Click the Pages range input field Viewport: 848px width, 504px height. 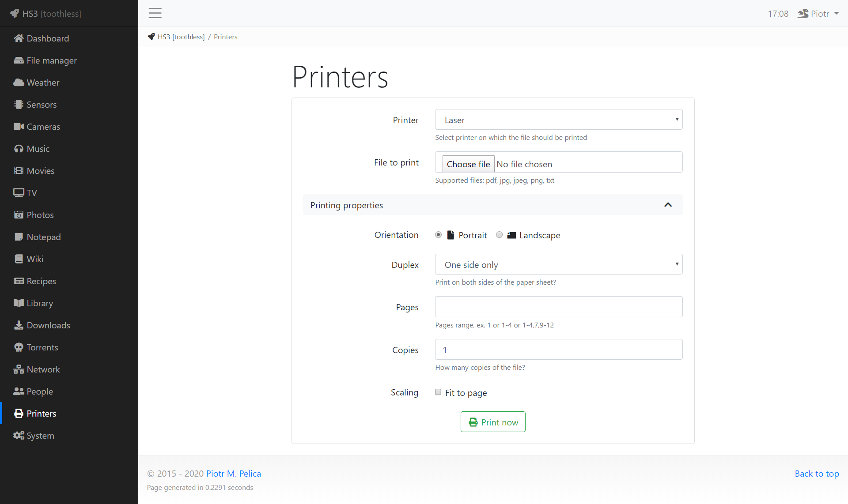[558, 307]
